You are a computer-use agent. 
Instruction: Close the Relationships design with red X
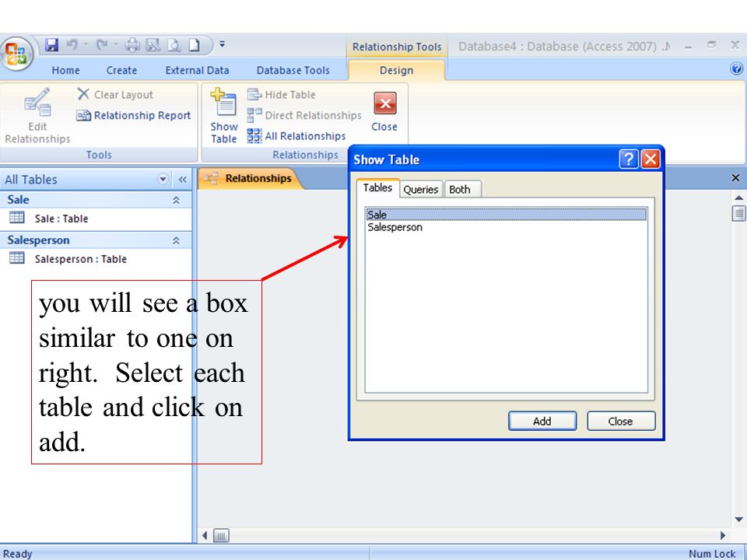click(x=384, y=112)
